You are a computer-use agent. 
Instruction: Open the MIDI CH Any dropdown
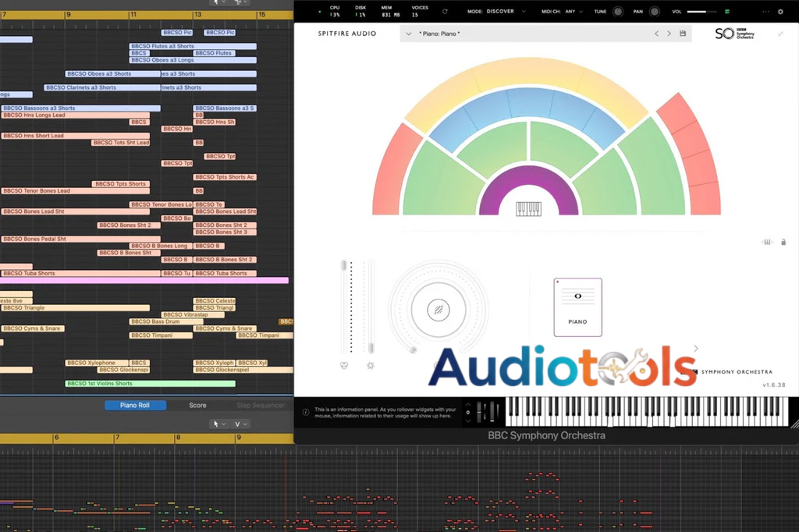tap(563, 11)
